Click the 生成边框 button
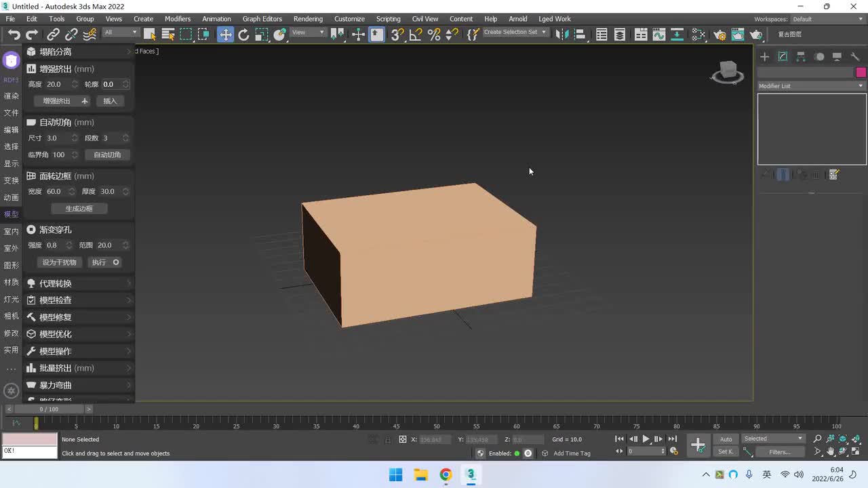This screenshot has height=488, width=868. point(79,209)
